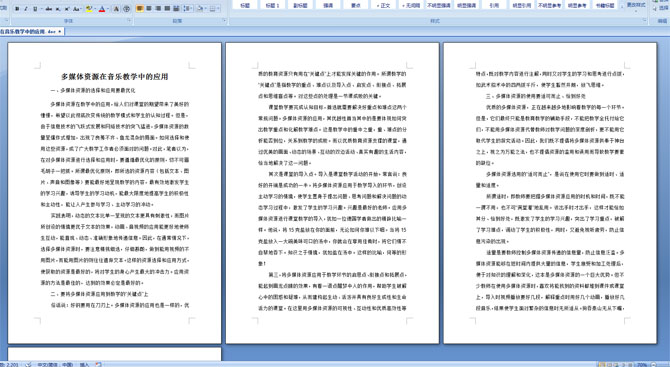Click the first page thumbnail

coord(115,193)
